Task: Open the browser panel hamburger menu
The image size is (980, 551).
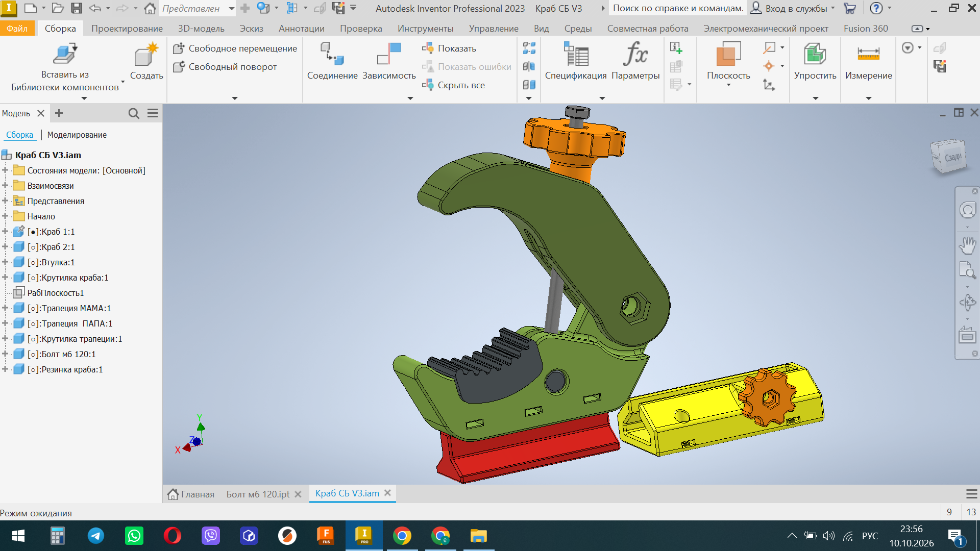Action: (153, 113)
